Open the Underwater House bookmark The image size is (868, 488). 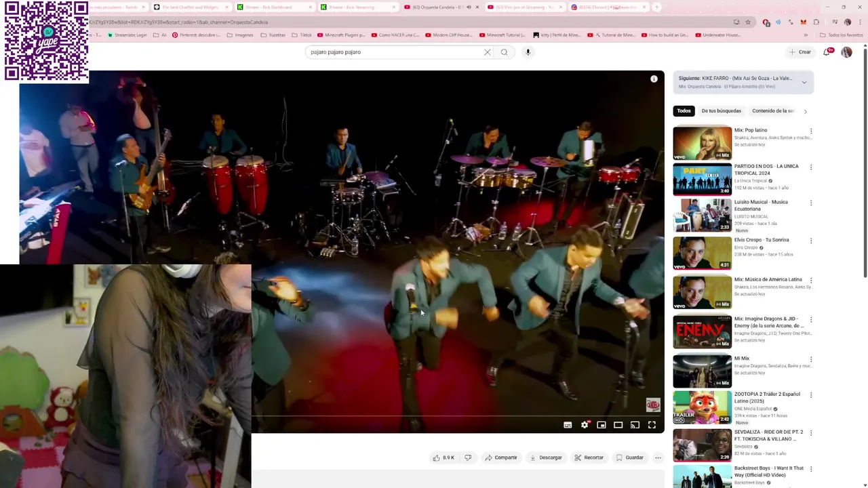click(717, 35)
